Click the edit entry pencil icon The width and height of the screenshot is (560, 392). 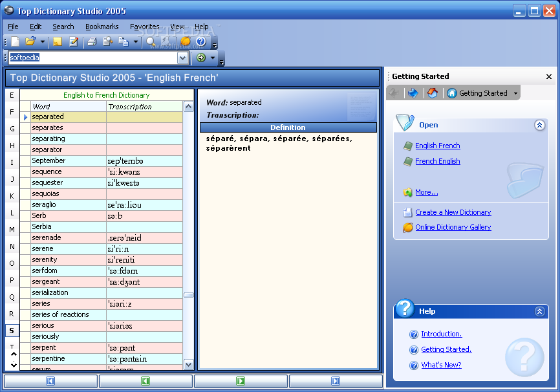point(74,42)
